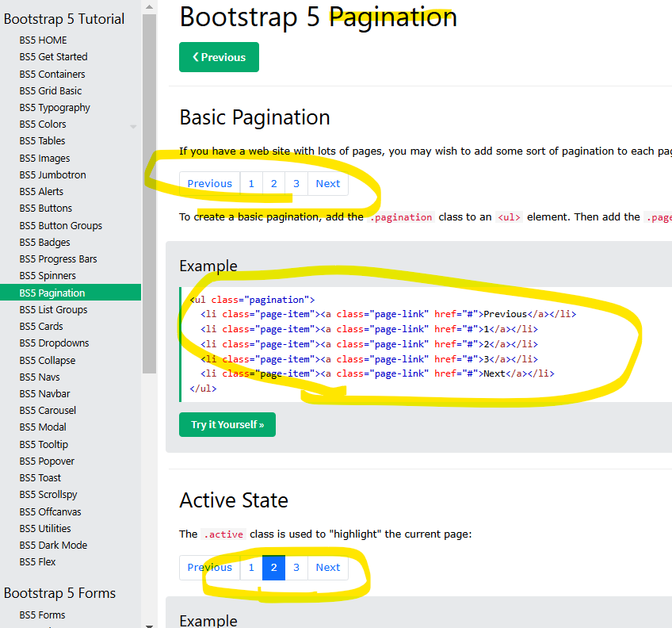Expand the BS5 Colors dropdown arrow
The width and height of the screenshot is (672, 628).
[133, 127]
